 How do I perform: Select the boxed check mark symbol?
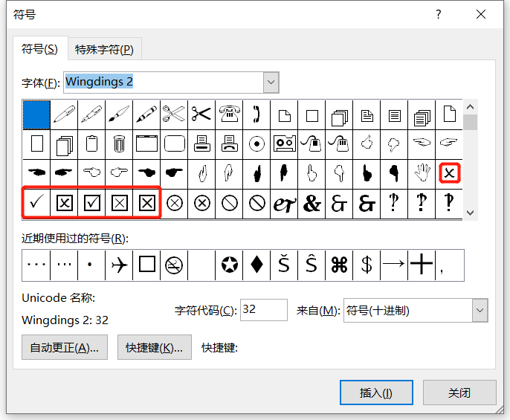[x=91, y=204]
